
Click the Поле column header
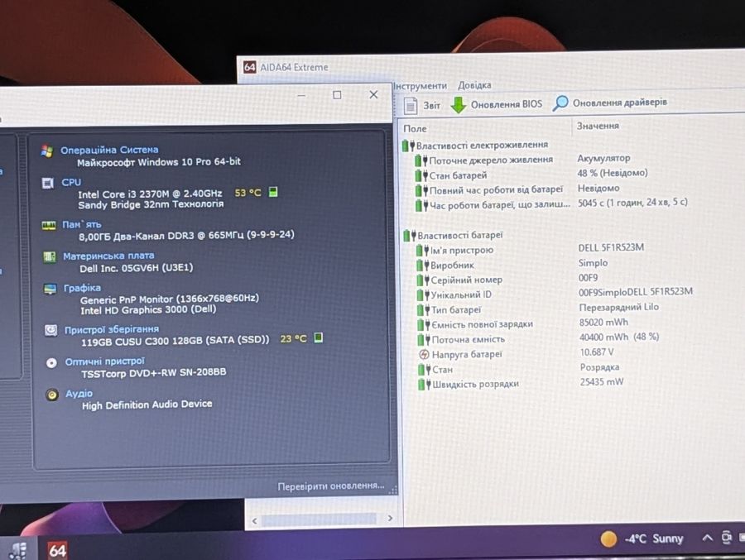tap(415, 129)
